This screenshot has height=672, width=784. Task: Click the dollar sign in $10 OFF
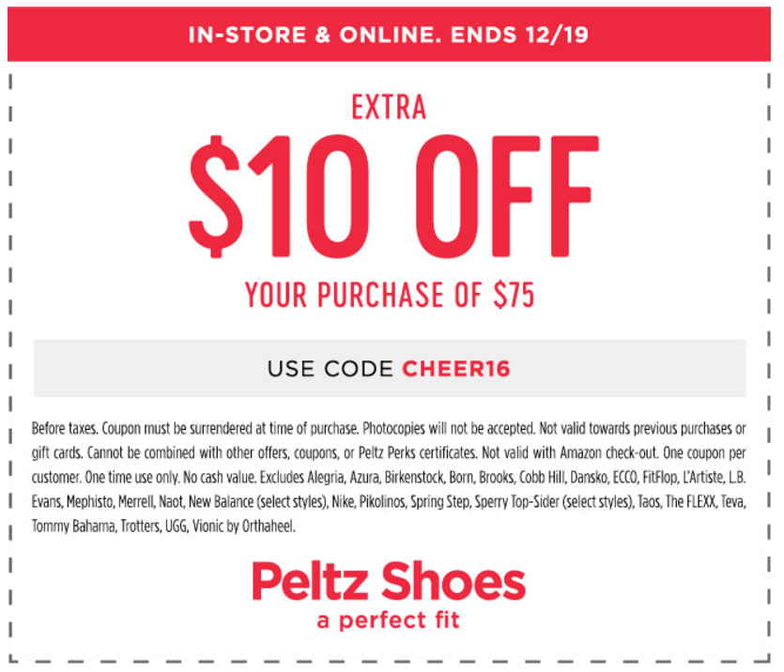[x=216, y=196]
